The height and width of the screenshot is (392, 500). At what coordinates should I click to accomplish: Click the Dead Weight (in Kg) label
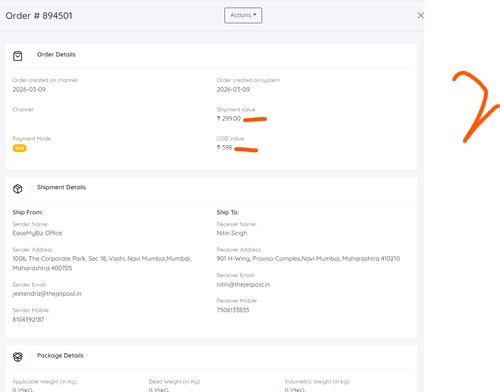coord(174,382)
